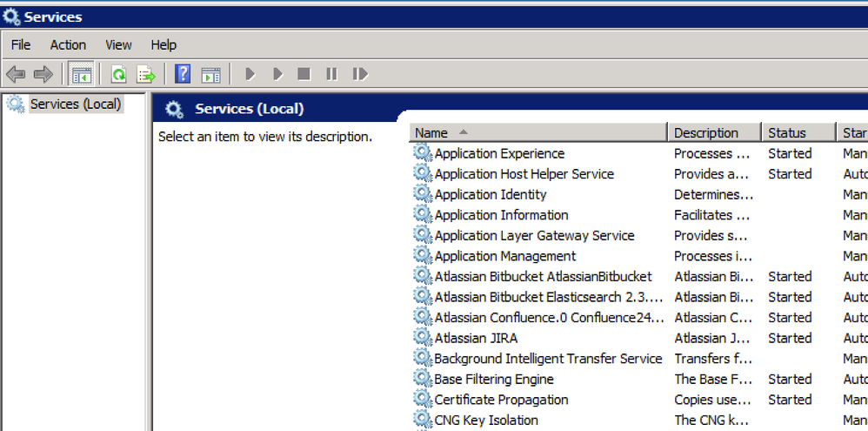Click the Pause Service icon
868x431 pixels.
[x=331, y=74]
